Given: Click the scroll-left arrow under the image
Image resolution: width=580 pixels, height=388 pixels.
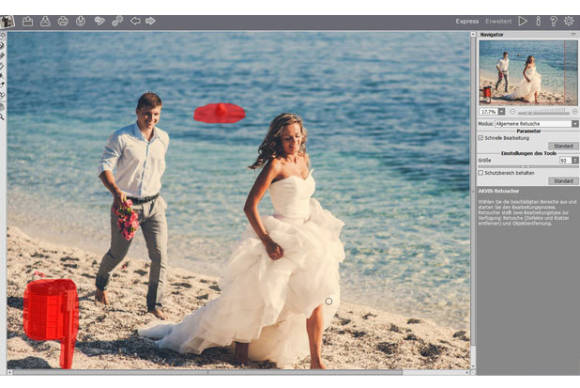Looking at the screenshot, I should click(10, 372).
